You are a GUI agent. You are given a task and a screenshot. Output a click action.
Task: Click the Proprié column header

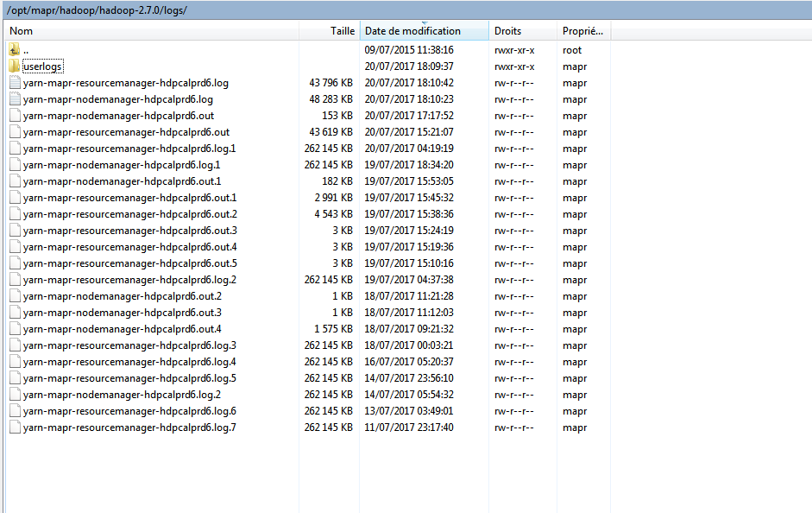coord(582,30)
